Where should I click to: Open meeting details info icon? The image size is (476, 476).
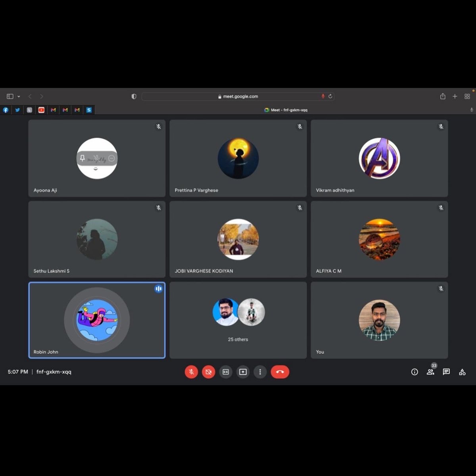[415, 372]
